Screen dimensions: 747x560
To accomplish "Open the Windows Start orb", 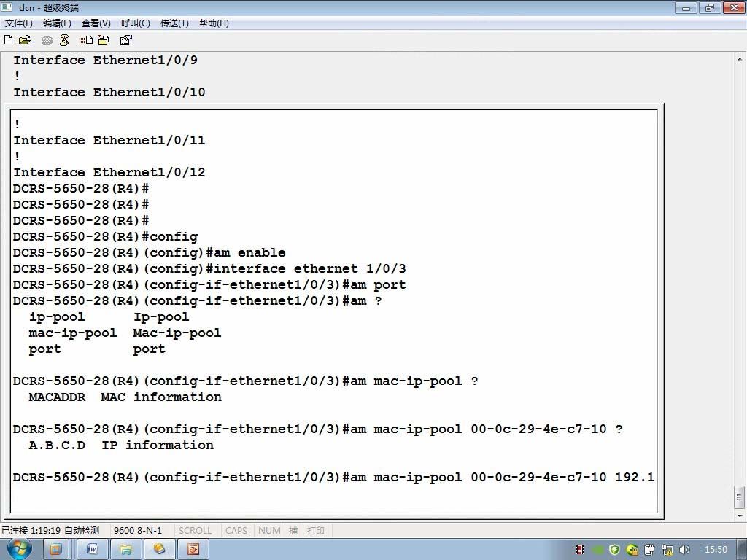I will click(19, 549).
